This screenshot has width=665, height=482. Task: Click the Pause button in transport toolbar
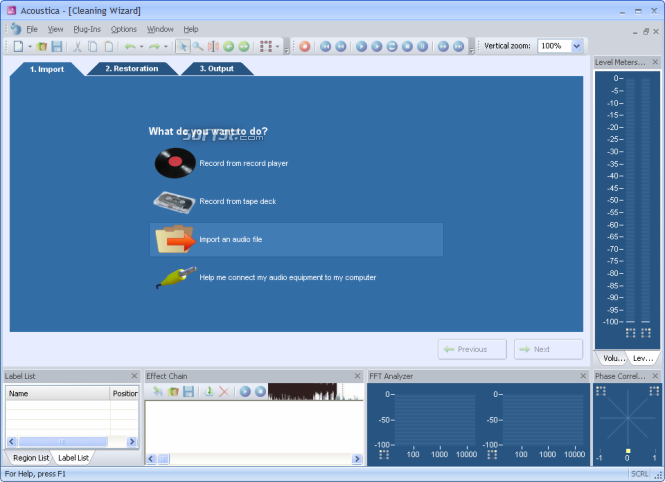click(x=422, y=46)
